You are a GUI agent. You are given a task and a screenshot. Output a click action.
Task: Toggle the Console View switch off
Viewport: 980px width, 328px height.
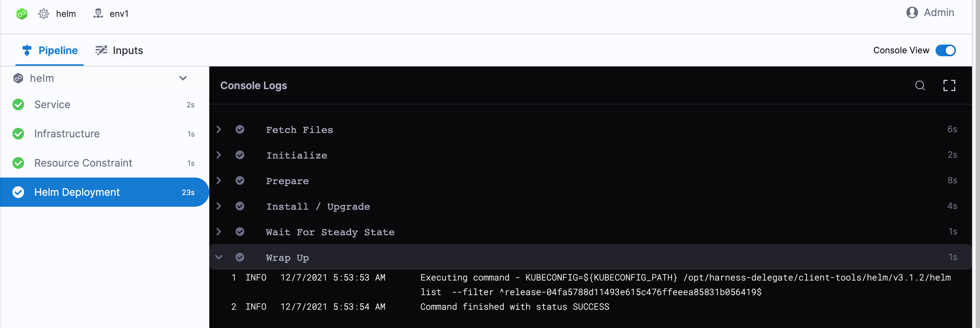coord(945,50)
